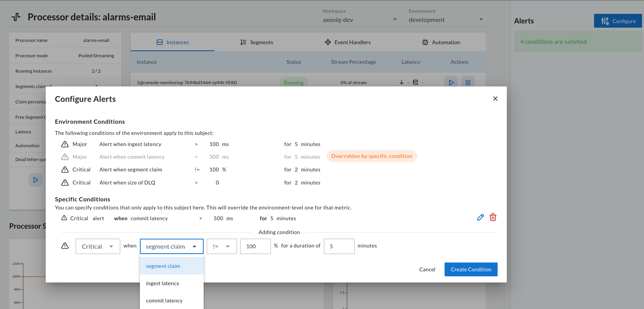Click processor icon beside page title

coord(16,17)
